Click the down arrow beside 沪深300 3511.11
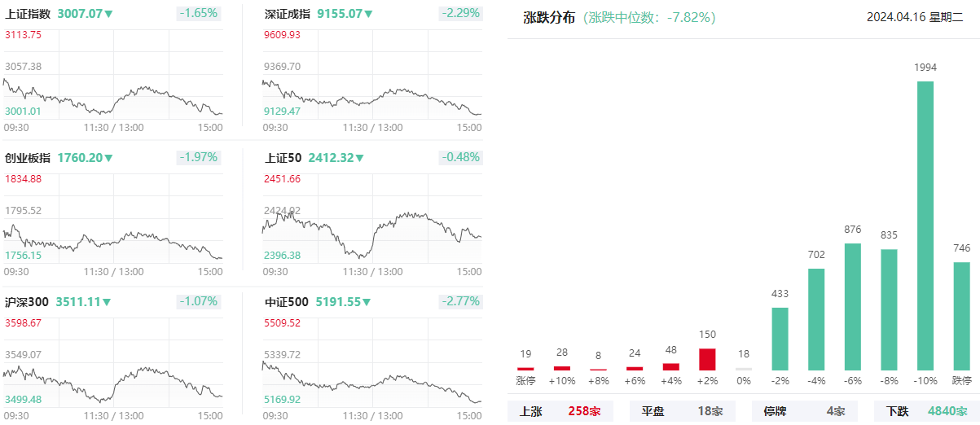This screenshot has height=425, width=980. [107, 302]
